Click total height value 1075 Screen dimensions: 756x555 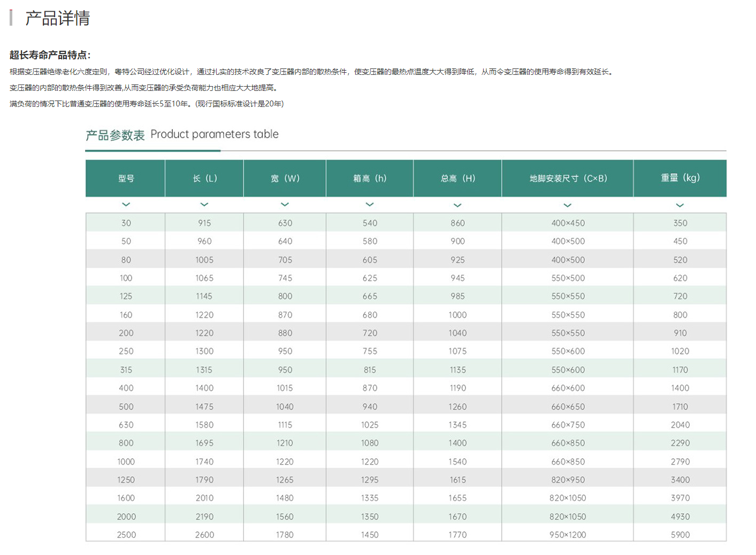tap(457, 351)
